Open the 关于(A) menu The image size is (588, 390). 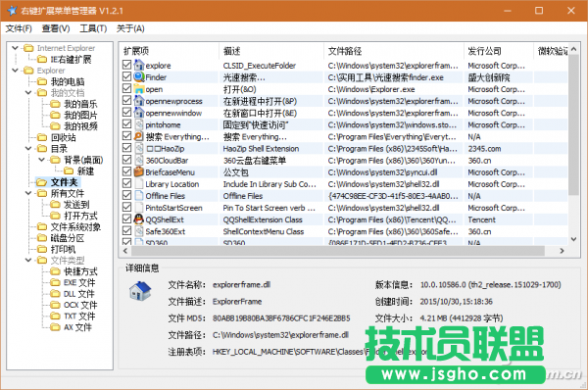(x=130, y=28)
